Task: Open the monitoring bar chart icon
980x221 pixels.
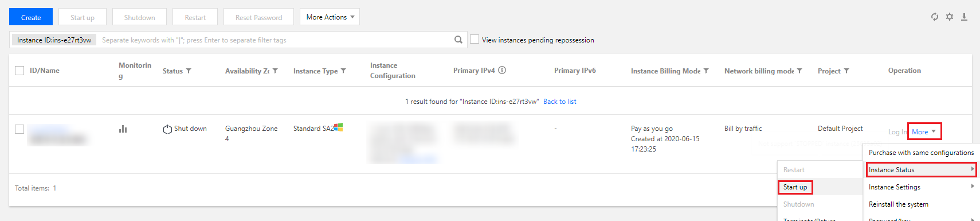Action: (x=123, y=129)
